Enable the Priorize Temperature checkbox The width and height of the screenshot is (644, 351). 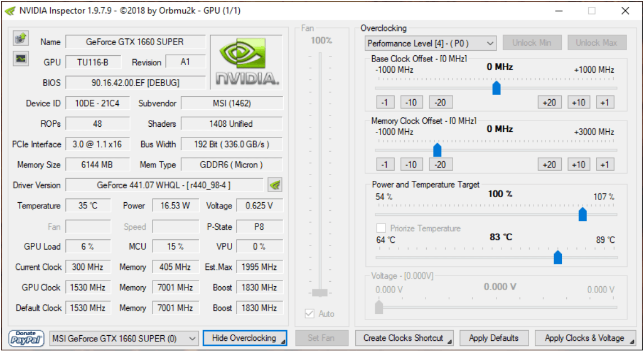381,228
